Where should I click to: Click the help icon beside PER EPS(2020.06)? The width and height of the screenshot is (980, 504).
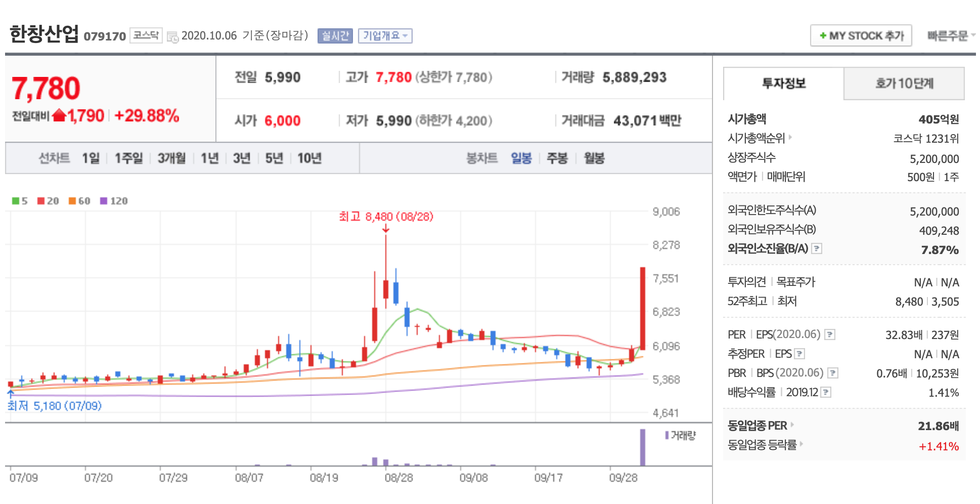(x=829, y=334)
